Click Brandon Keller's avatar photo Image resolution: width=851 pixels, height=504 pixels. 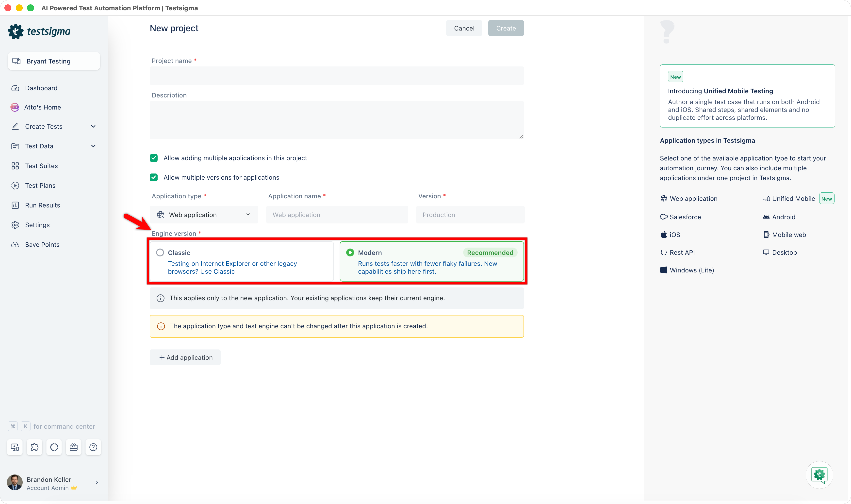point(15,483)
